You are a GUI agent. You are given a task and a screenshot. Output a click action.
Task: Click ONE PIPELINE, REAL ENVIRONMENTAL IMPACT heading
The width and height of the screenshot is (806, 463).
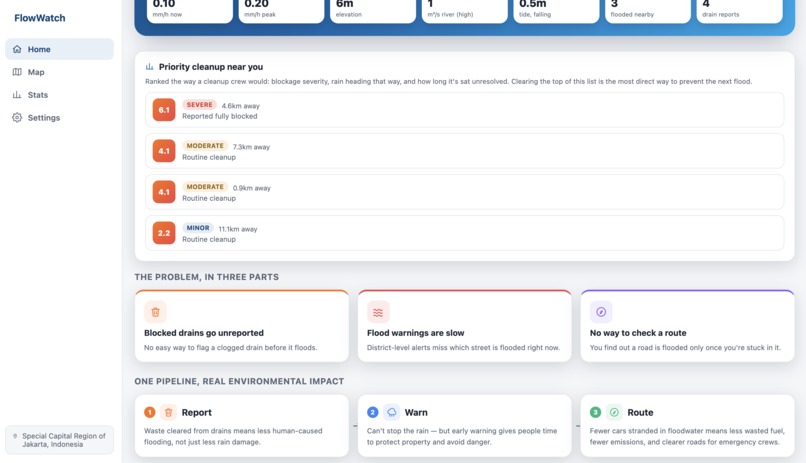[239, 381]
